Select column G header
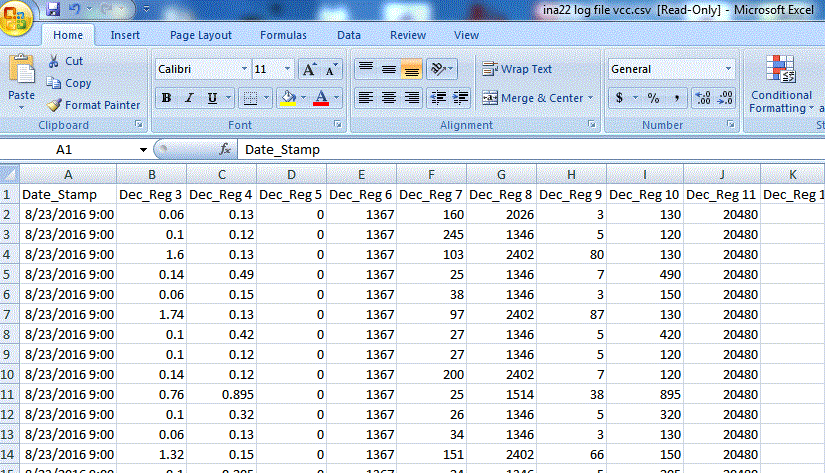825x473 pixels. pos(501,175)
